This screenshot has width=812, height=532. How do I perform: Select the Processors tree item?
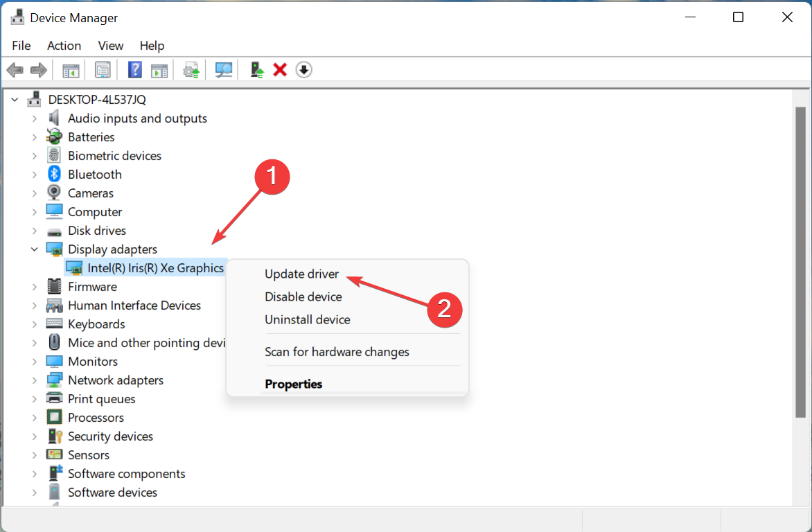click(96, 418)
